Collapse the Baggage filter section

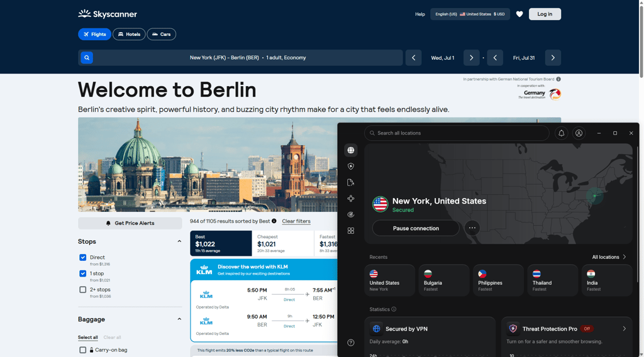(x=179, y=319)
